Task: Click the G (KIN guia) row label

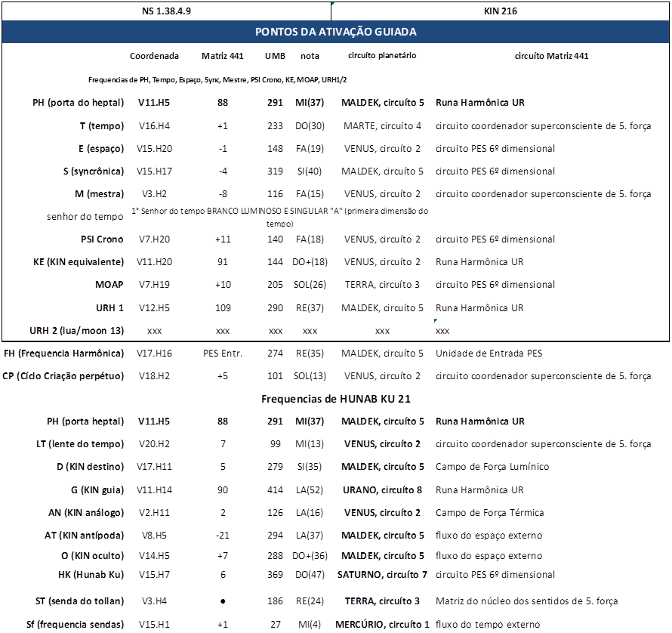Action: (x=94, y=490)
